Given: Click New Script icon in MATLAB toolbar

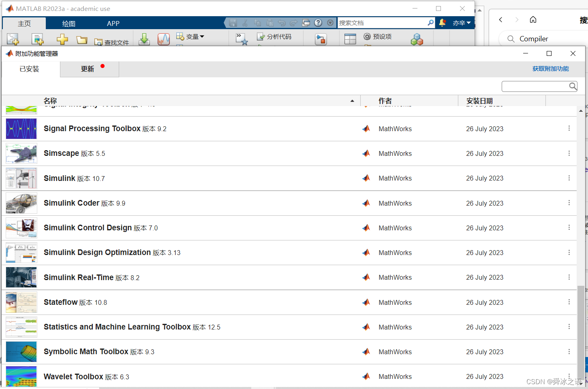Looking at the screenshot, I should [x=13, y=39].
